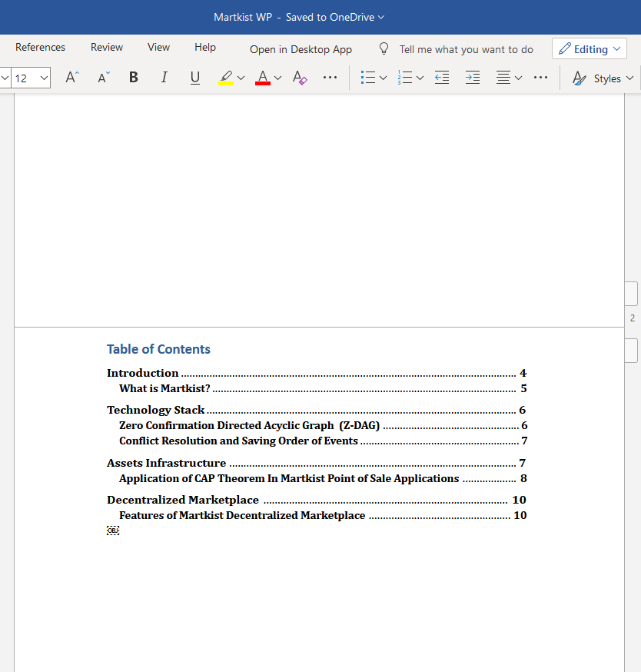The height and width of the screenshot is (672, 641).
Task: Toggle underline formatting
Action: point(195,78)
